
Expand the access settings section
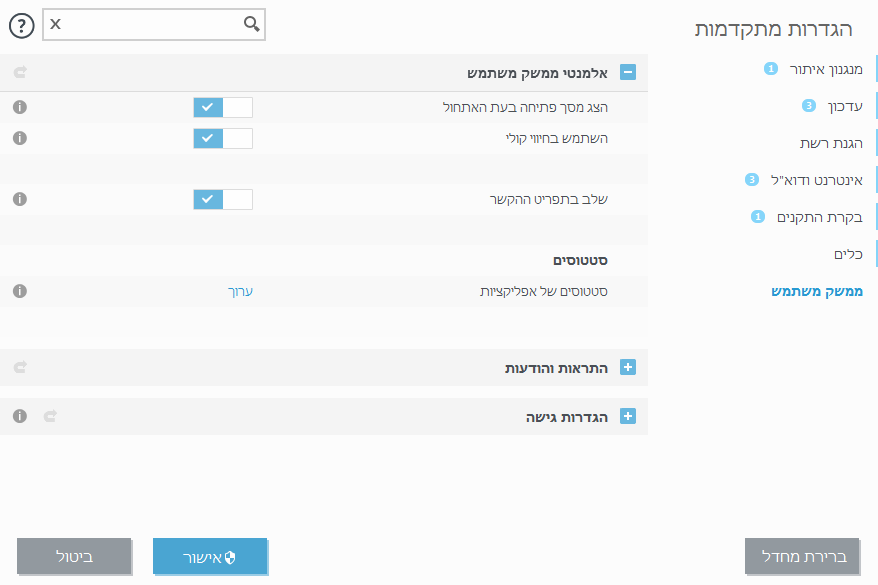pos(628,415)
